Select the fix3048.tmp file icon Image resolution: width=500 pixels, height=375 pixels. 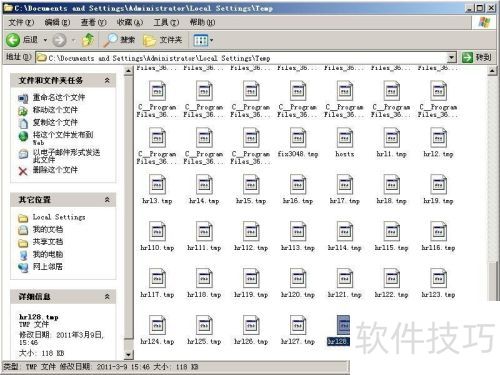298,138
